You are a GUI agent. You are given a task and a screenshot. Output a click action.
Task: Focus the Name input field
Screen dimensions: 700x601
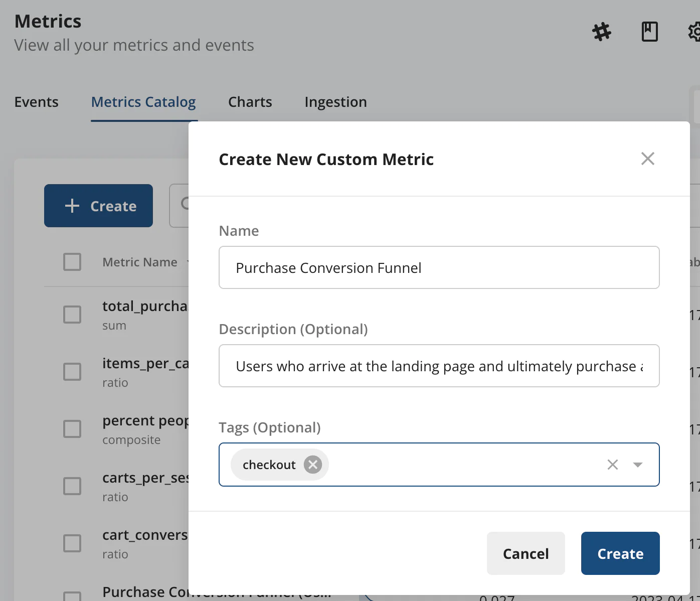pyautogui.click(x=439, y=267)
